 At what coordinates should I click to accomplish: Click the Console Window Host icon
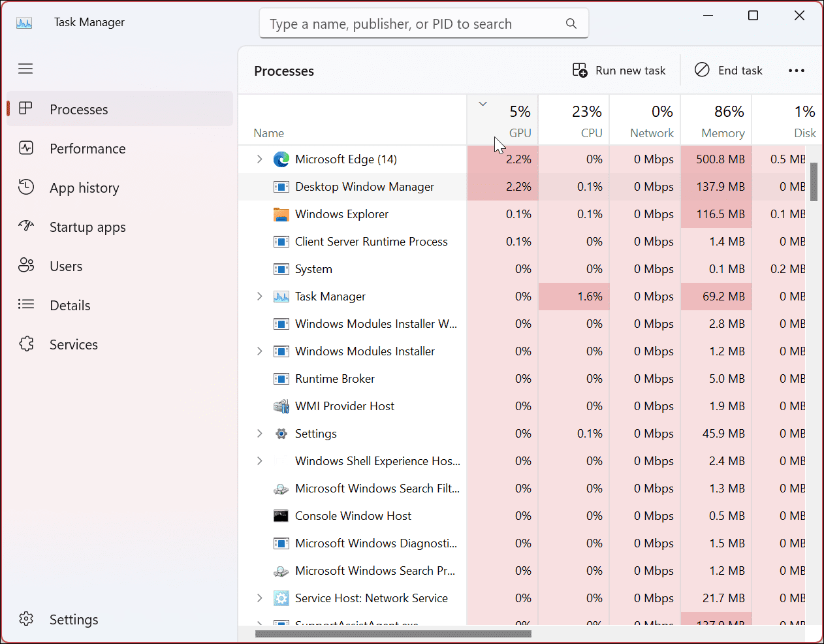coord(281,516)
